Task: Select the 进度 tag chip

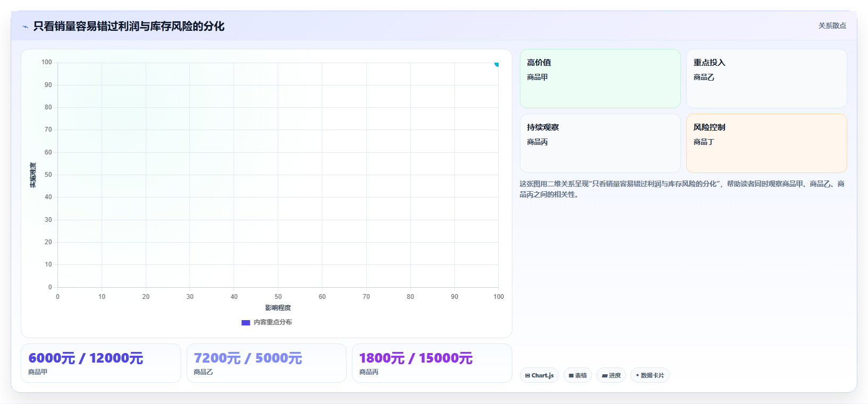Action: [x=611, y=375]
